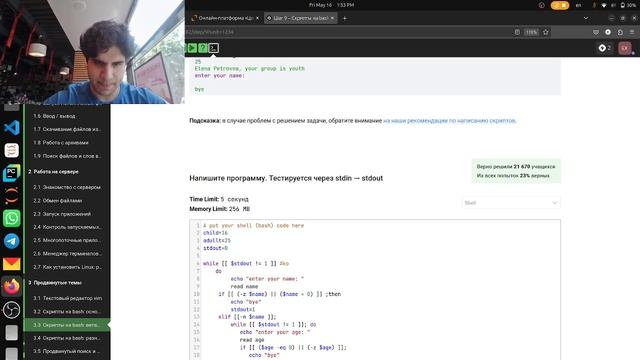
Task: Open OBS Studio from the dock
Action: pyautogui.click(x=11, y=309)
